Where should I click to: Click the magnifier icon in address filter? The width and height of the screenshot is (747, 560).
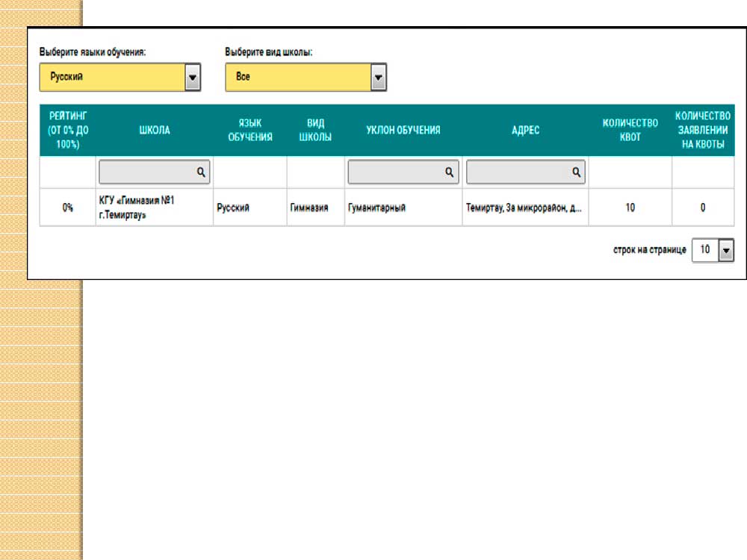[x=577, y=172]
